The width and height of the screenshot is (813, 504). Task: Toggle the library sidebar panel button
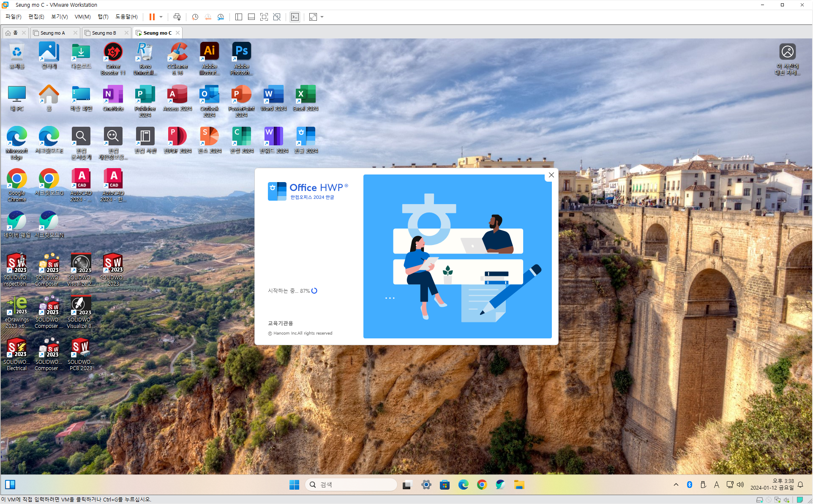[x=239, y=17]
